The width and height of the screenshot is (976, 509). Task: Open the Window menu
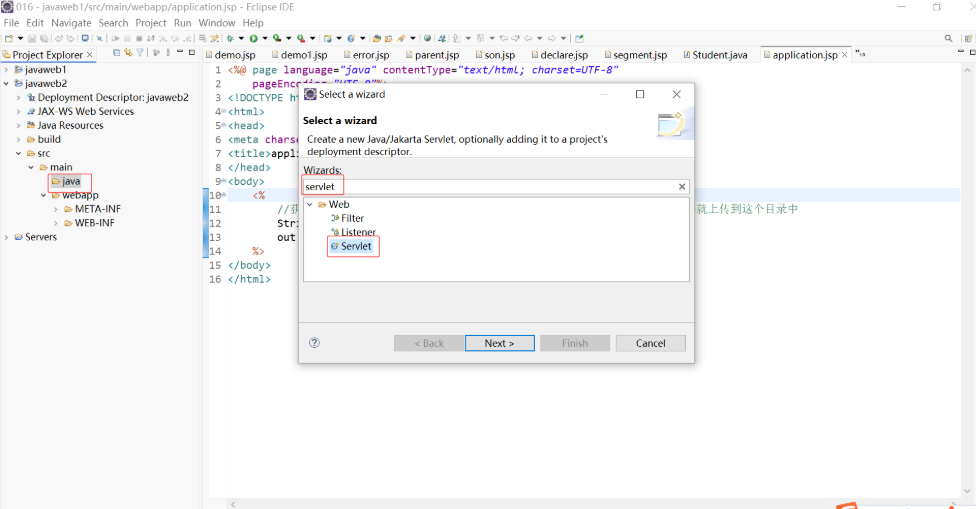coord(217,23)
